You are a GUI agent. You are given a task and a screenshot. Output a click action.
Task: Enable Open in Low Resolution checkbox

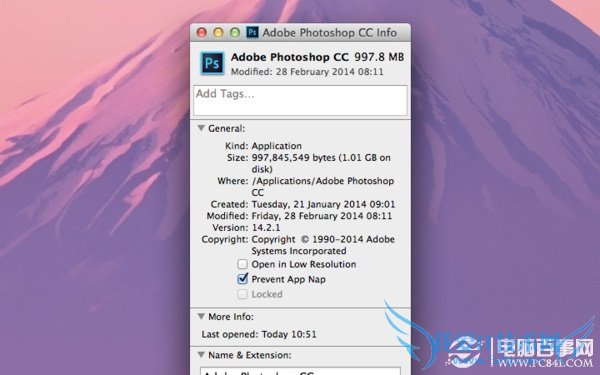coord(242,264)
